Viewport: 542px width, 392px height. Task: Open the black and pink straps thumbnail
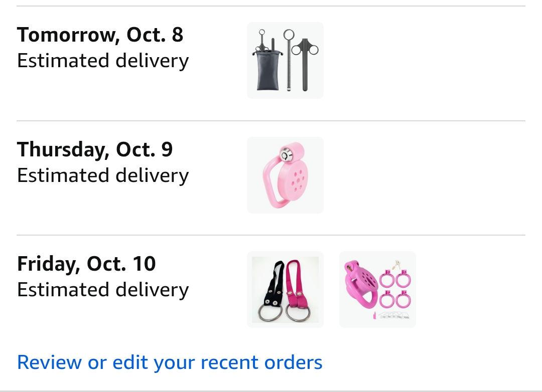285,289
